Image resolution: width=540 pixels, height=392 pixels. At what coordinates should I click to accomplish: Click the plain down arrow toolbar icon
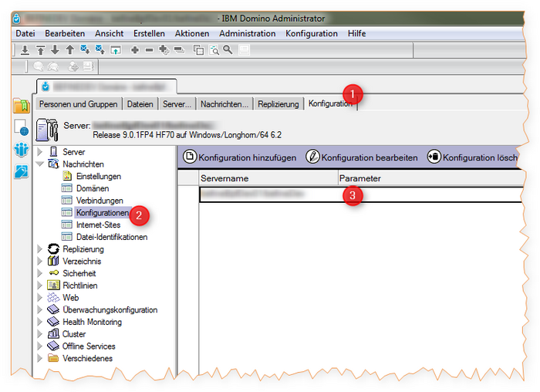pos(54,50)
